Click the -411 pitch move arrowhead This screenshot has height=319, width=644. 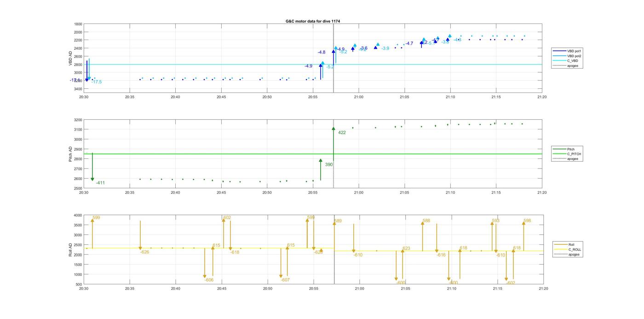click(92, 179)
